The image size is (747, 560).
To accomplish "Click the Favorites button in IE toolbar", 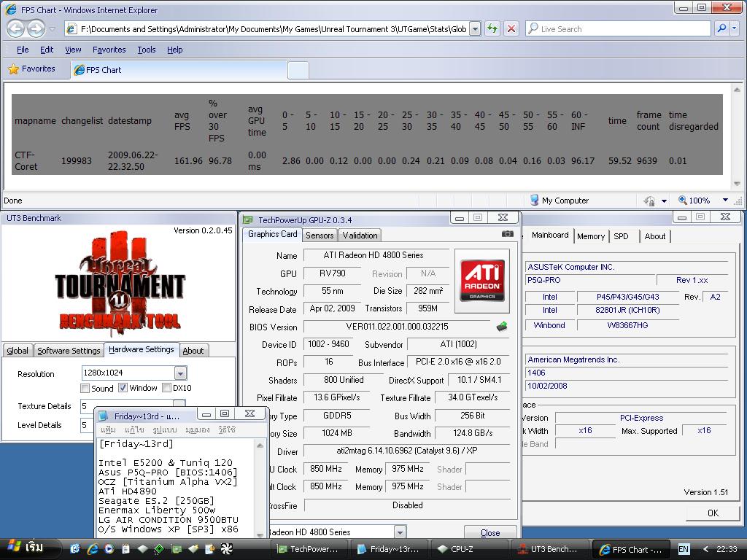I will [32, 69].
